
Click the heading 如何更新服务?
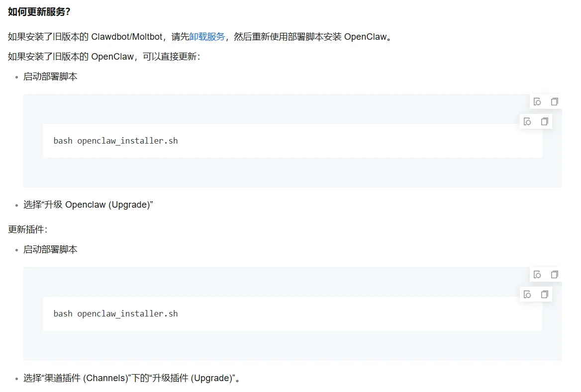(39, 12)
